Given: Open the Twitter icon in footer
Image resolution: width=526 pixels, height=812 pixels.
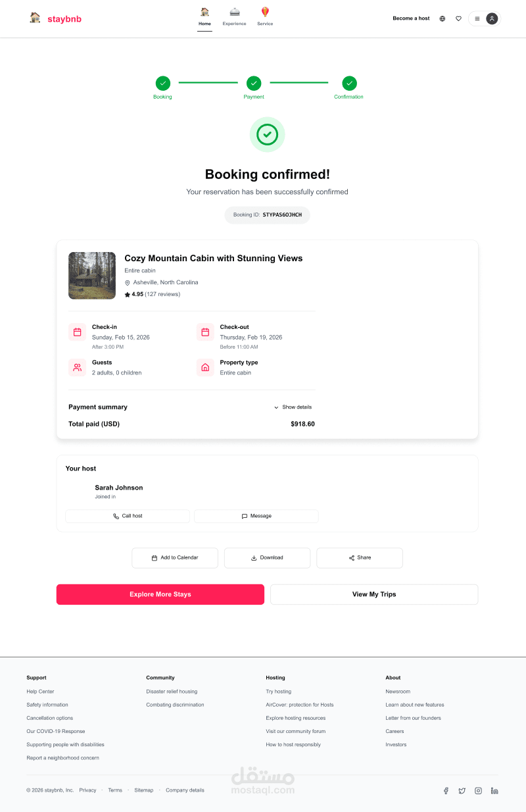Looking at the screenshot, I should coord(462,791).
